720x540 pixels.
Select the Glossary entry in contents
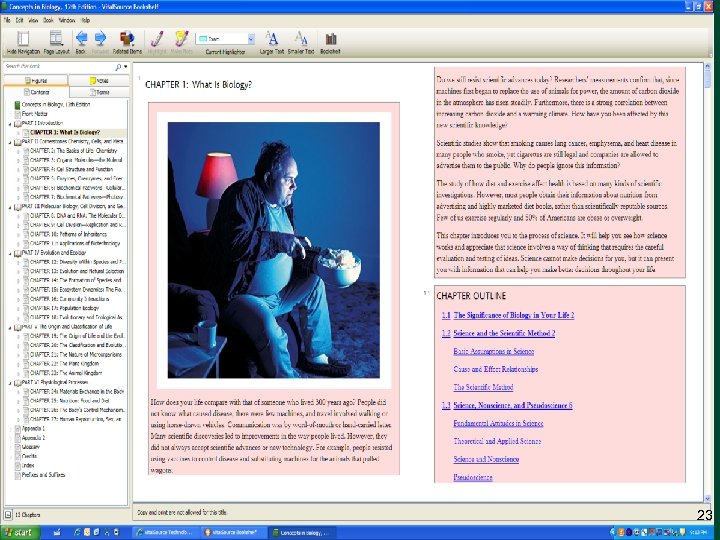(x=30, y=447)
